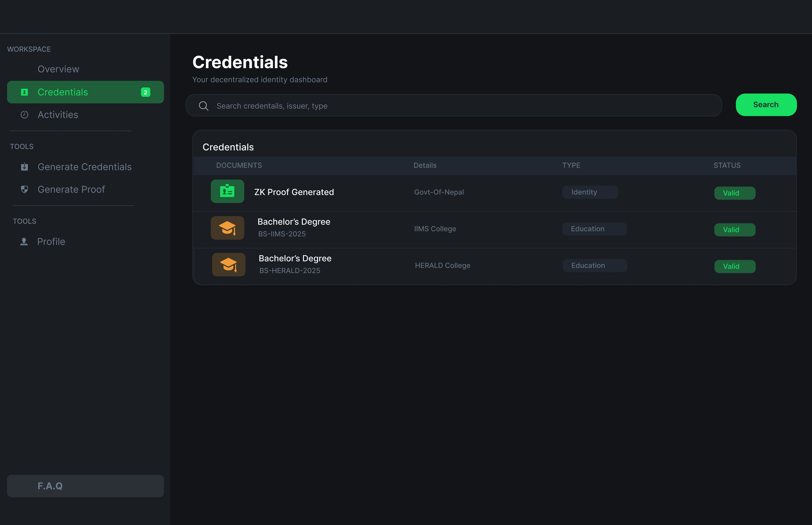
Task: Click the TYPE column header
Action: (571, 165)
